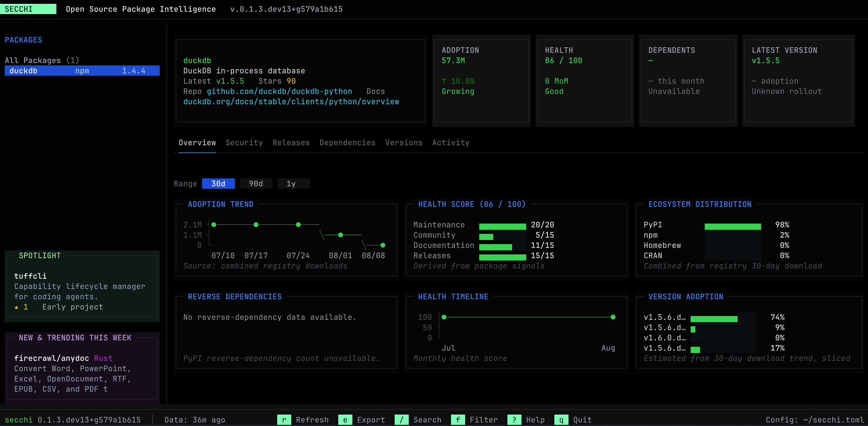
Task: Click the Rust language tag
Action: [103, 358]
